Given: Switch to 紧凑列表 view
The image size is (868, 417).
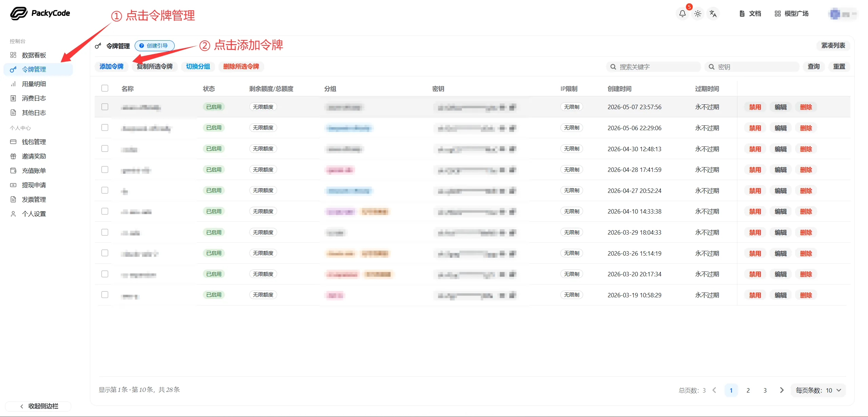Looking at the screenshot, I should [833, 45].
